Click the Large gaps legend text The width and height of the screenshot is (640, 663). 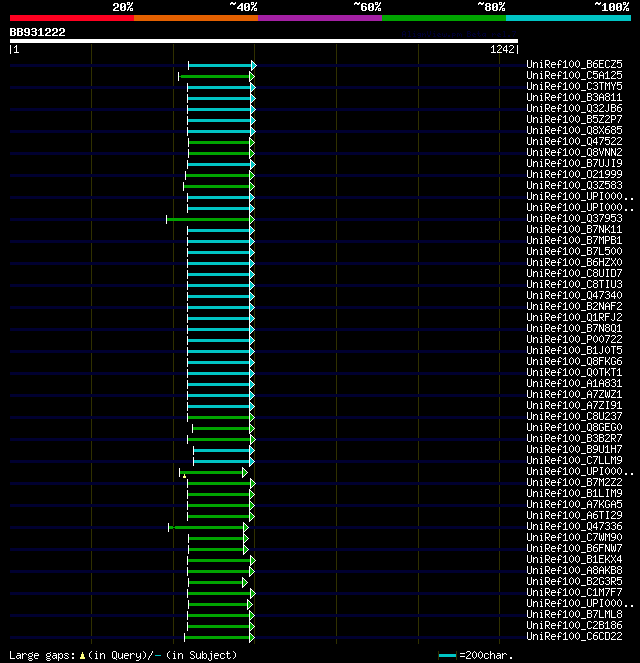(x=123, y=655)
